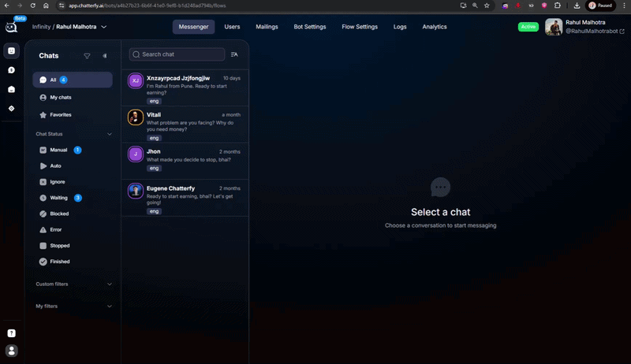The width and height of the screenshot is (631, 364).
Task: Reload the page in browser
Action: coord(33,6)
